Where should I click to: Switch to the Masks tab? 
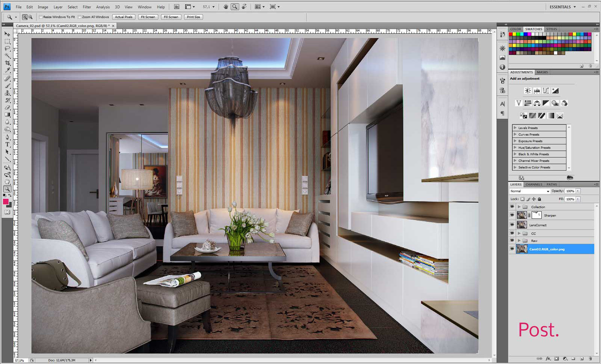point(542,72)
